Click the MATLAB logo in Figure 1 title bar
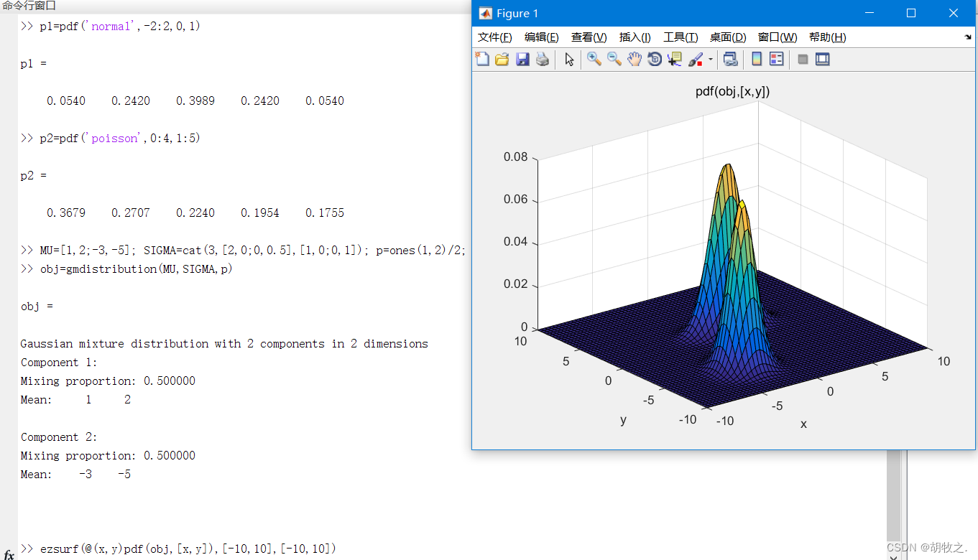The width and height of the screenshot is (978, 560). pyautogui.click(x=485, y=14)
